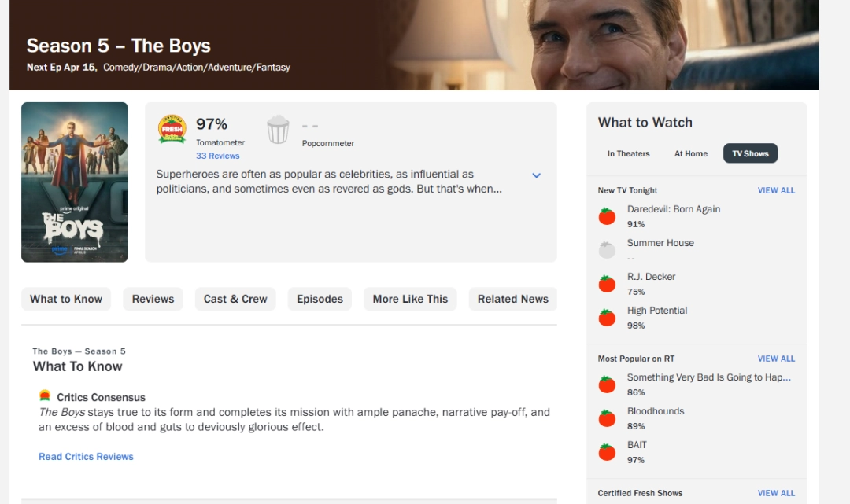Jump to the Cast & Crew section
Screen dimensions: 850x504
[x=235, y=299]
